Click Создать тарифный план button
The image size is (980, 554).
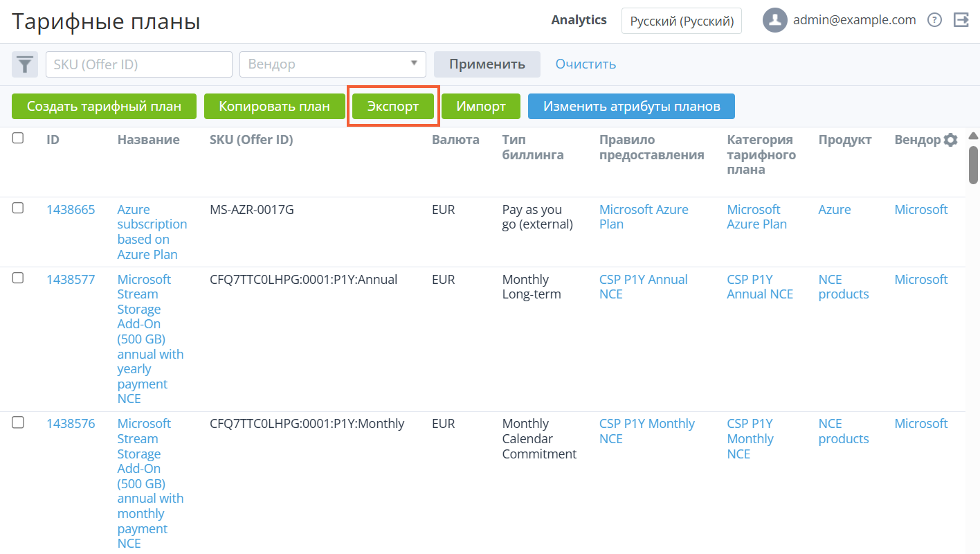click(104, 107)
